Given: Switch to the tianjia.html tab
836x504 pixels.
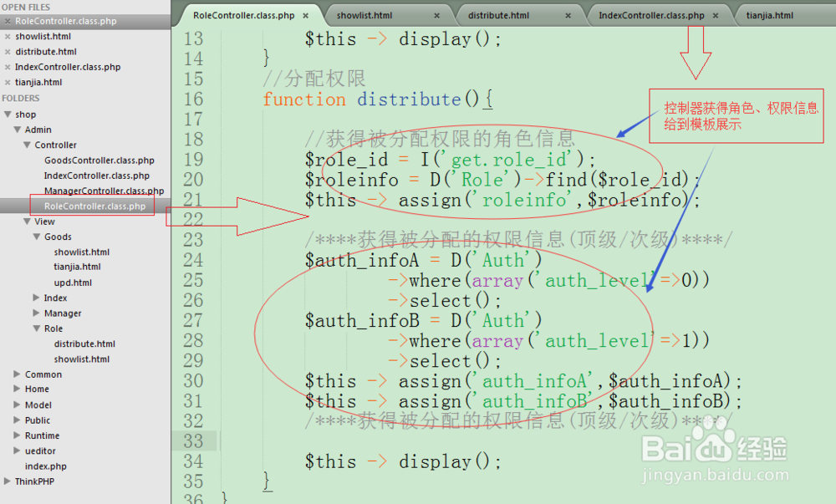Looking at the screenshot, I should [769, 15].
